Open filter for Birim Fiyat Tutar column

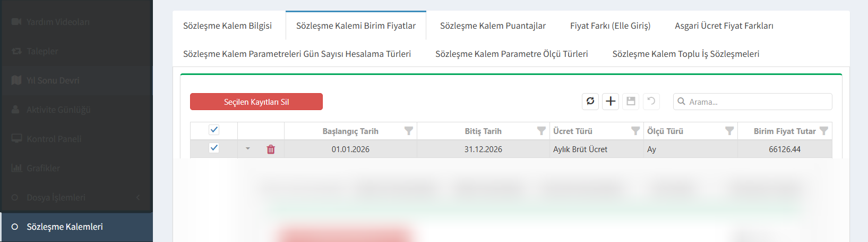point(824,131)
